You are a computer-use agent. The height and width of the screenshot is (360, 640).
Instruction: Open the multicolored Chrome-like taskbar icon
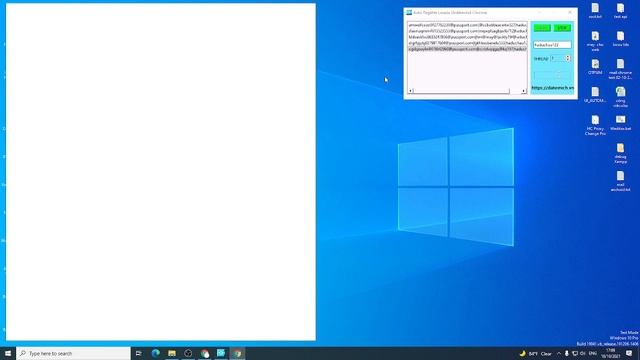click(204, 353)
